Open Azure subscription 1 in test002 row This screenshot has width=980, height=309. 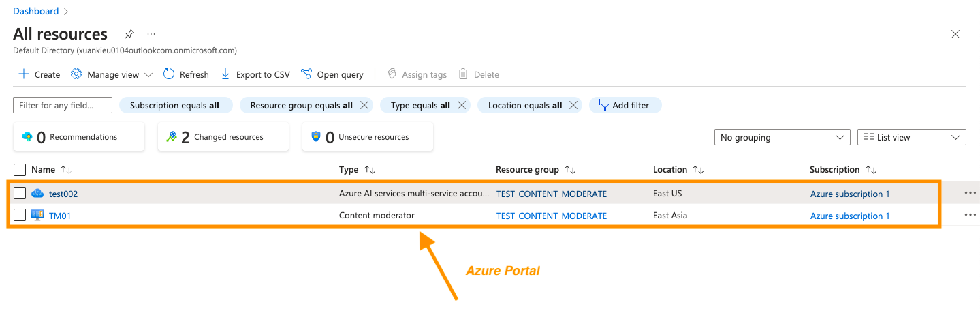click(850, 194)
